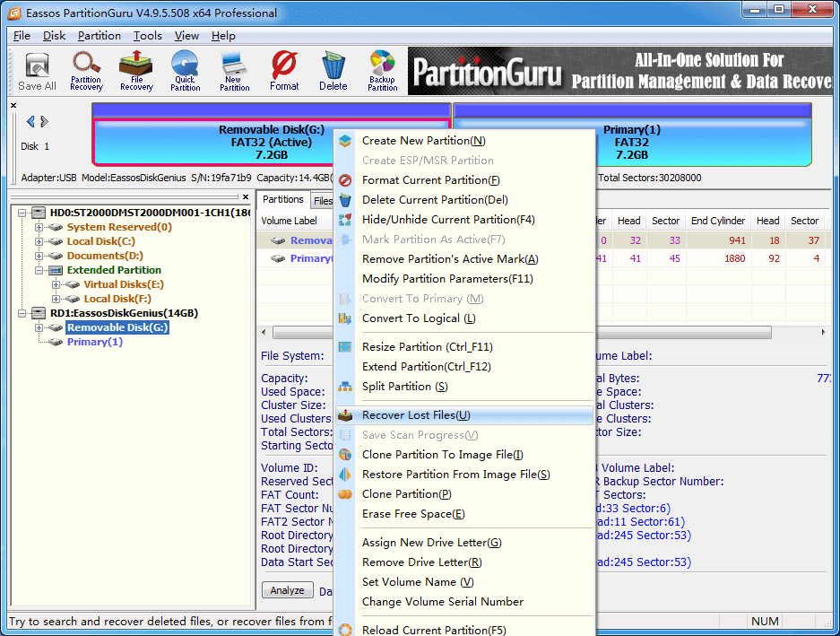Click the Delete trash bin toolbar icon
The width and height of the screenshot is (840, 636).
[x=333, y=72]
